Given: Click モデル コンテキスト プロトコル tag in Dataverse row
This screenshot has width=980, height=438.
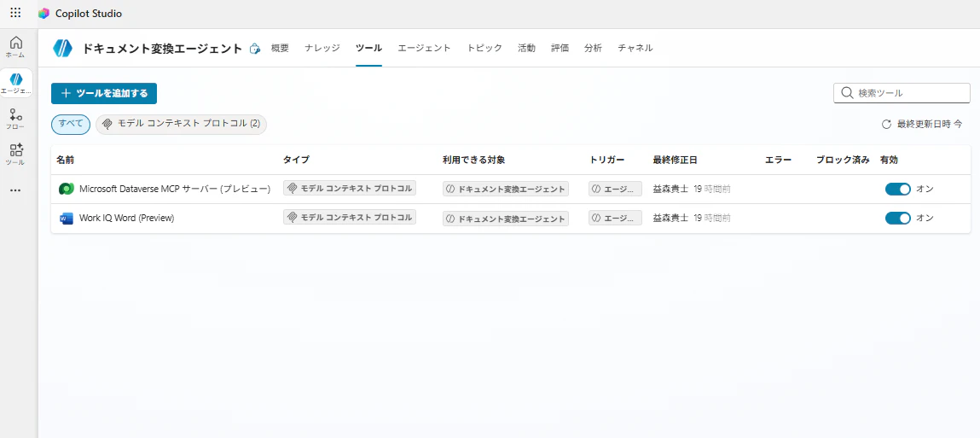Looking at the screenshot, I should pos(350,189).
